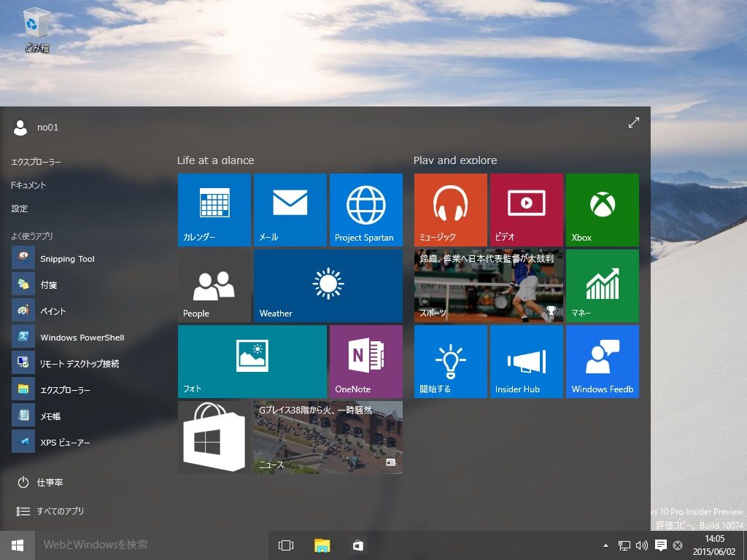Click the tray icon with X mark
Viewport: 747px width, 560px height.
678,545
